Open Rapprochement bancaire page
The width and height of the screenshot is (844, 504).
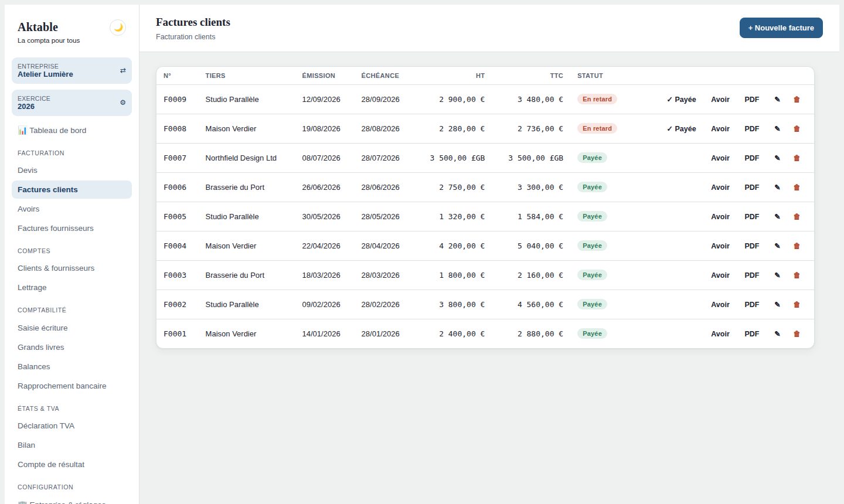72,386
